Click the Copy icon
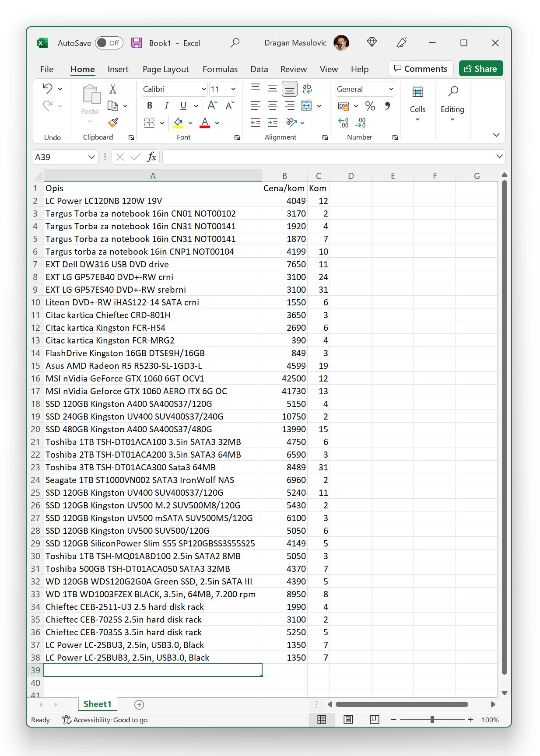This screenshot has height=756, width=540. point(113,106)
